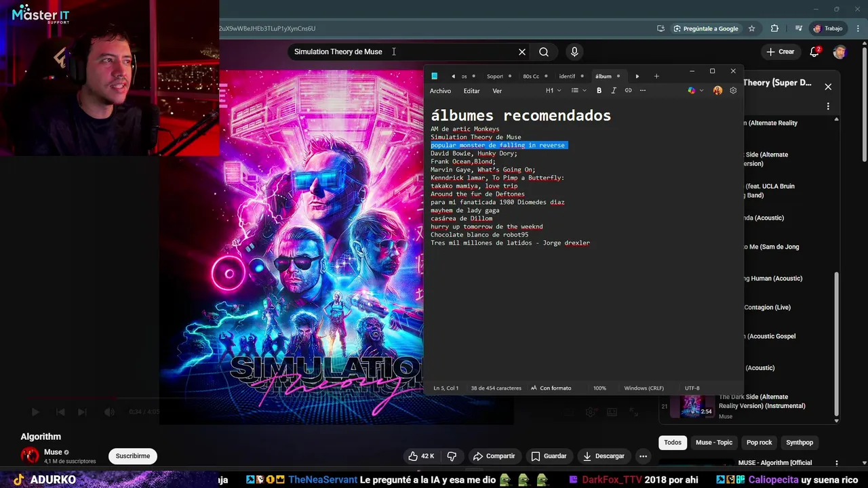868x488 pixels.
Task: Click the Guardar save button
Action: pyautogui.click(x=549, y=456)
